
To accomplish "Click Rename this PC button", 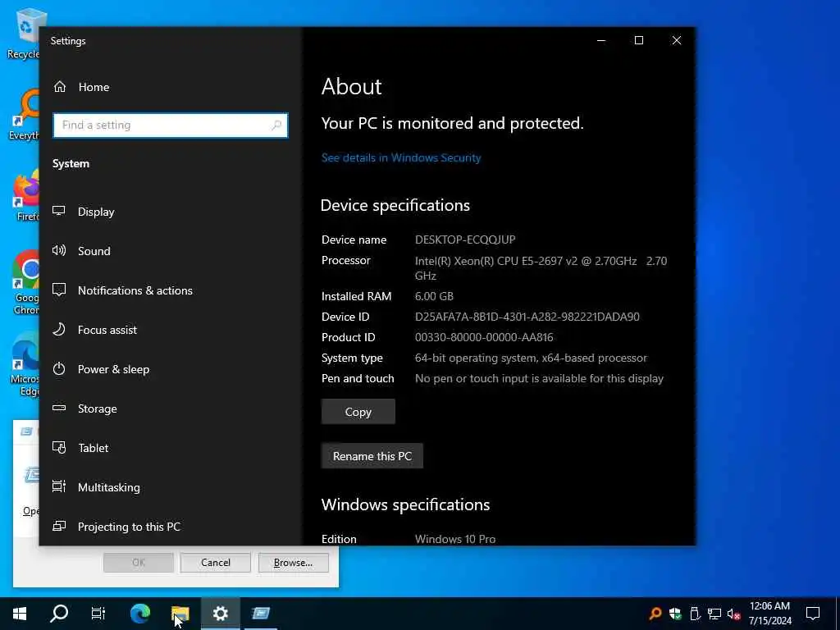I will pos(372,456).
